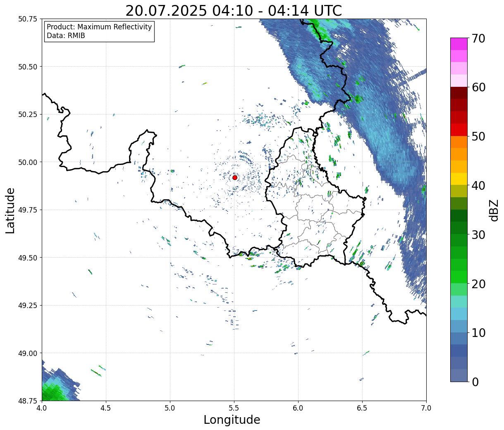Screen dimensions: 504x430
Task: Click the latitude tick label 50.00
Action: coord(28,162)
